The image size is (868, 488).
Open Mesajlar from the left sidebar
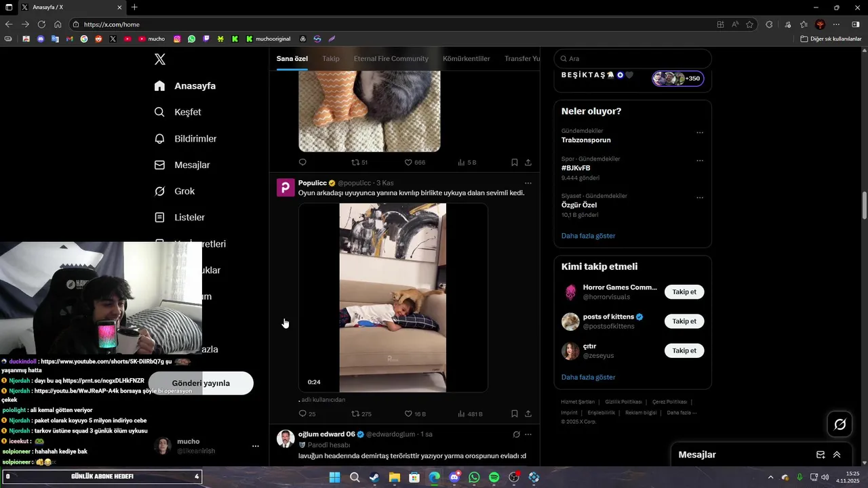pos(182,165)
